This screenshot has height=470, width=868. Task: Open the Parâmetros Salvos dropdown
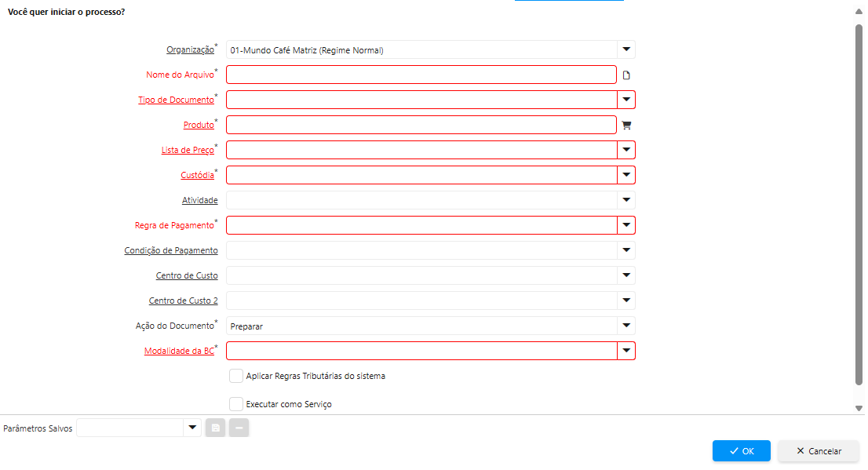[192, 428]
